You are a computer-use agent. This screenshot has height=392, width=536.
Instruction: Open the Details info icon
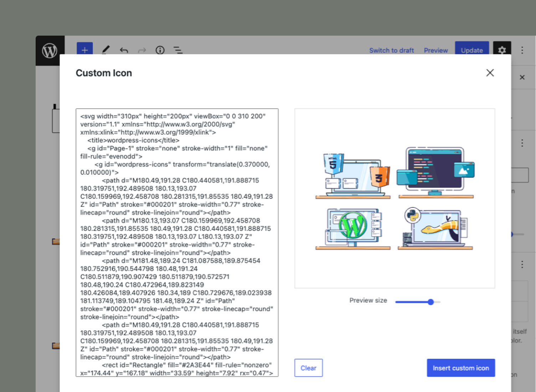[160, 50]
